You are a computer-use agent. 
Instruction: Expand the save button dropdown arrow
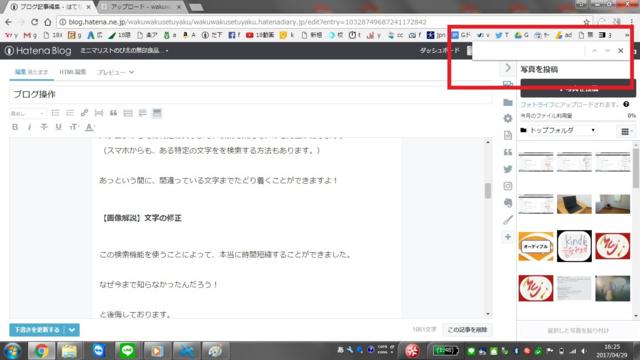click(72, 330)
